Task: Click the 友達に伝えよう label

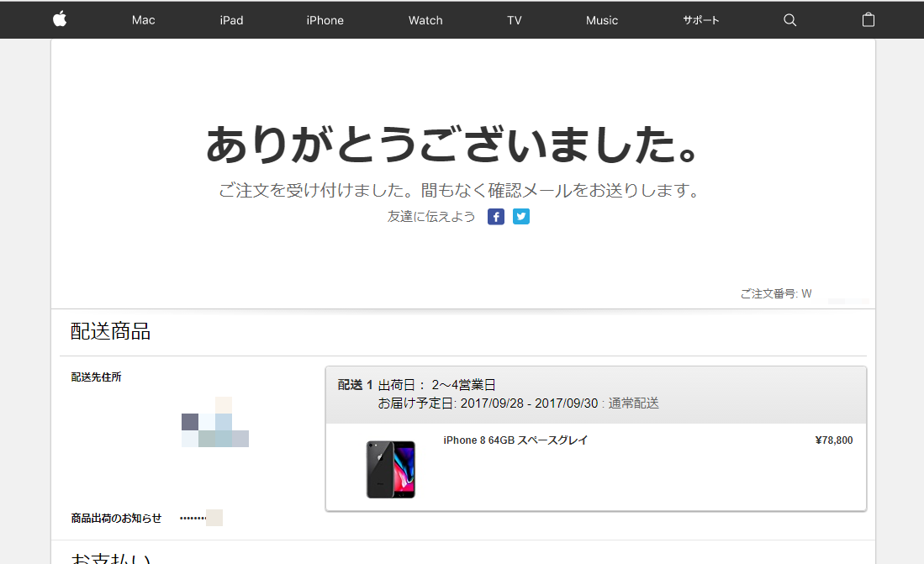Action: click(431, 217)
